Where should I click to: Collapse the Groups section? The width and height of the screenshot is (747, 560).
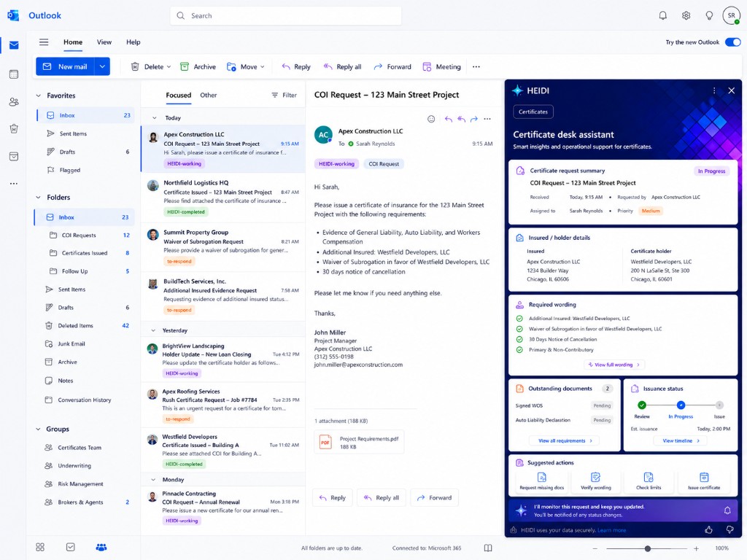coord(38,429)
